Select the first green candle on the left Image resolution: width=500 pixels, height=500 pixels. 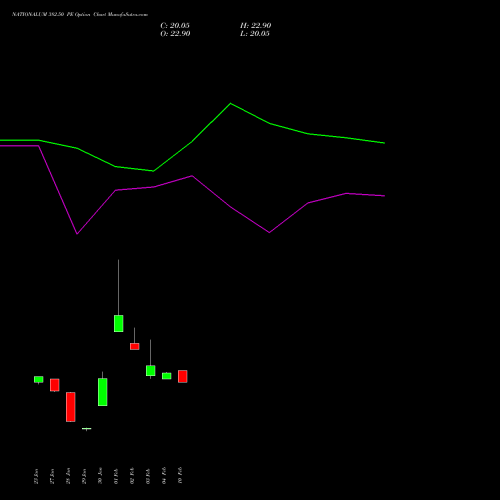coord(39,379)
